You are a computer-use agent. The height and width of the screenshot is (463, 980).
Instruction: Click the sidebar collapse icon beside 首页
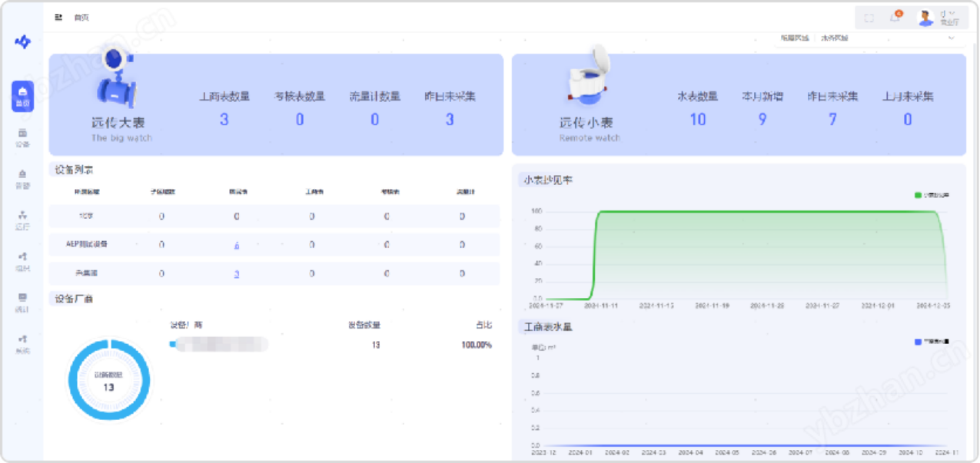coord(58,17)
